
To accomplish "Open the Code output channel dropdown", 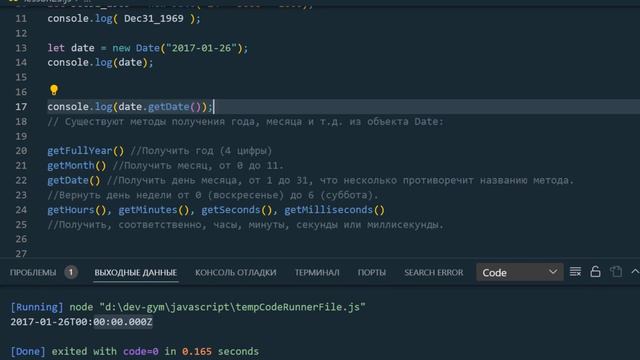I will (520, 272).
